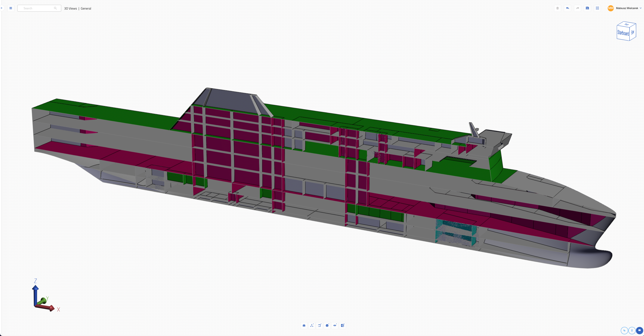This screenshot has width=644, height=336.
Task: Select Bow face on view cube
Action: pyautogui.click(x=633, y=32)
